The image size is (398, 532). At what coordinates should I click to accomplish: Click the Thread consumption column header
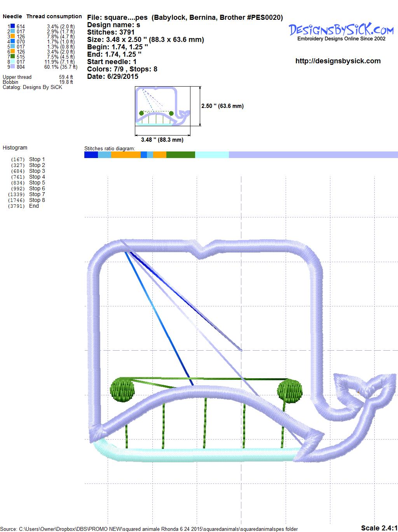(54, 16)
